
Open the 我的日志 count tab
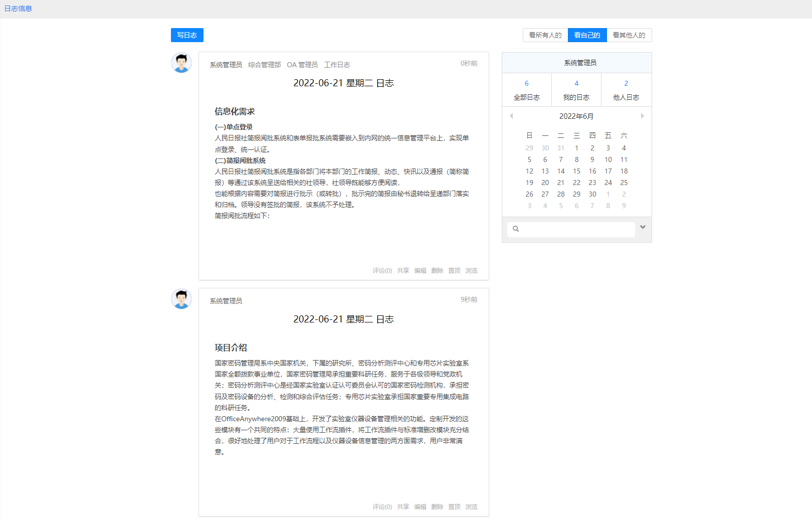pos(576,90)
